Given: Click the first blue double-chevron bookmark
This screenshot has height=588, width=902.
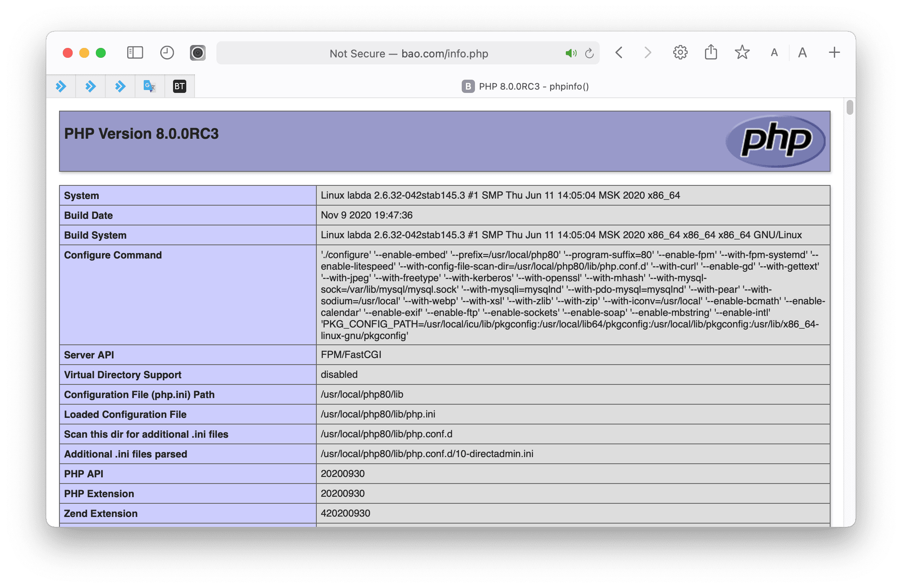Looking at the screenshot, I should click(x=61, y=86).
